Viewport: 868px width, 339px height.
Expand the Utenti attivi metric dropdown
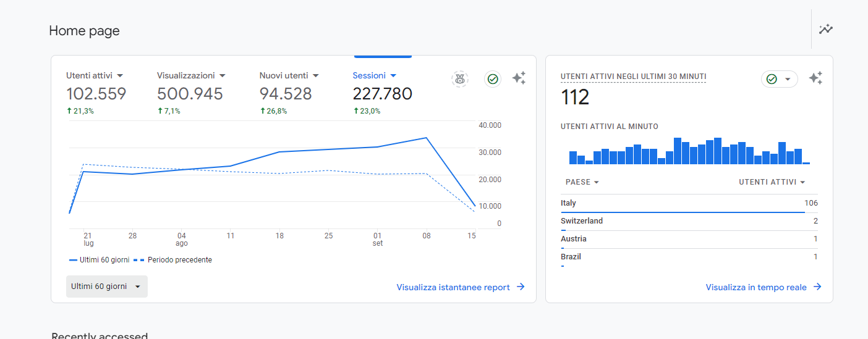120,75
